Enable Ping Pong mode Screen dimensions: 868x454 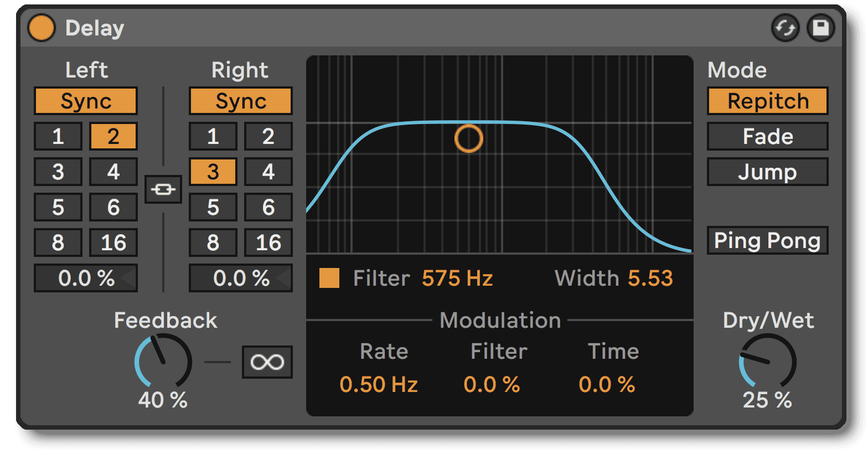(767, 241)
